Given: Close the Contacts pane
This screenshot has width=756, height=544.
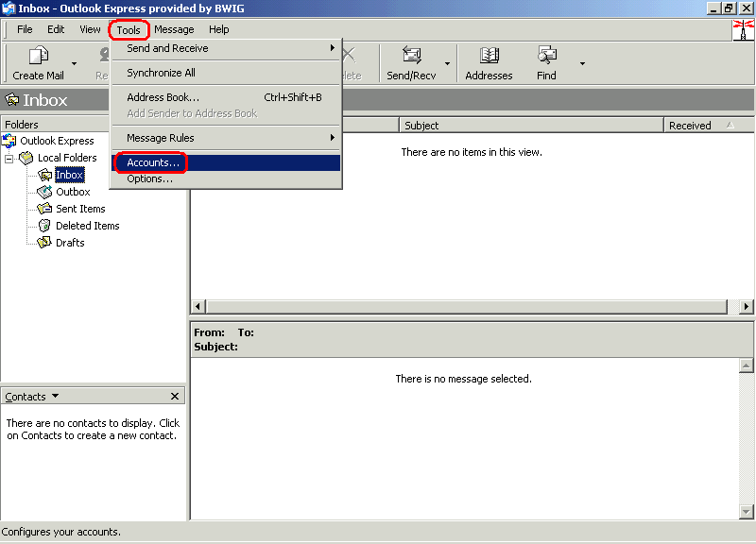Looking at the screenshot, I should click(x=175, y=396).
